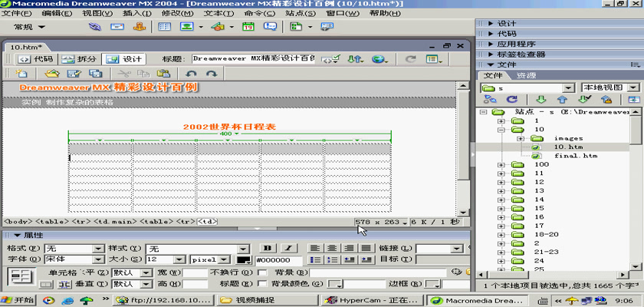Image resolution: width=644 pixels, height=307 pixels.
Task: Click the Get Files down arrow
Action: (541, 99)
